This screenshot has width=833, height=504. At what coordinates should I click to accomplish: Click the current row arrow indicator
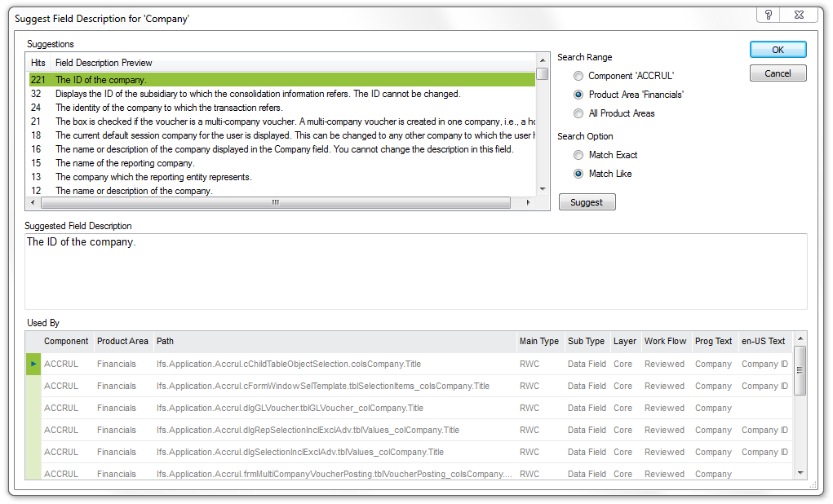tap(33, 364)
